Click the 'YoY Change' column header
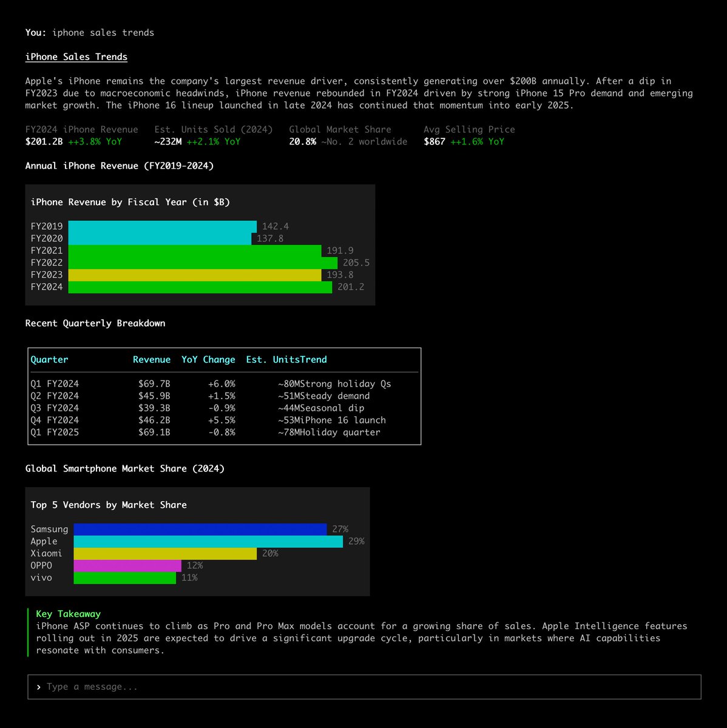The width and height of the screenshot is (727, 728). [208, 359]
